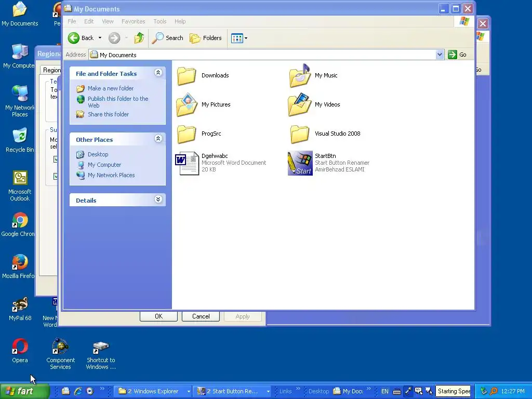Open the Views button menu
This screenshot has width=532, height=399.
click(x=239, y=38)
